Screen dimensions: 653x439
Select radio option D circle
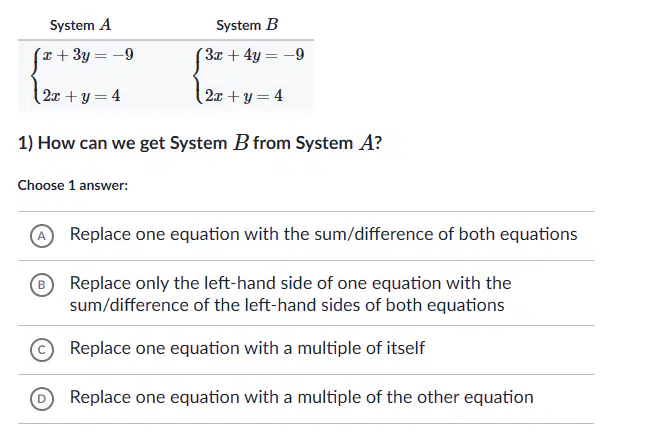tap(42, 399)
